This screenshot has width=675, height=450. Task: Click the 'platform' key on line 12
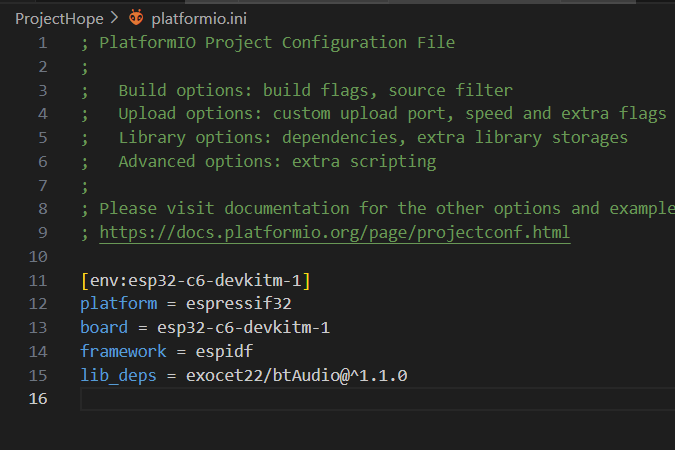117,304
